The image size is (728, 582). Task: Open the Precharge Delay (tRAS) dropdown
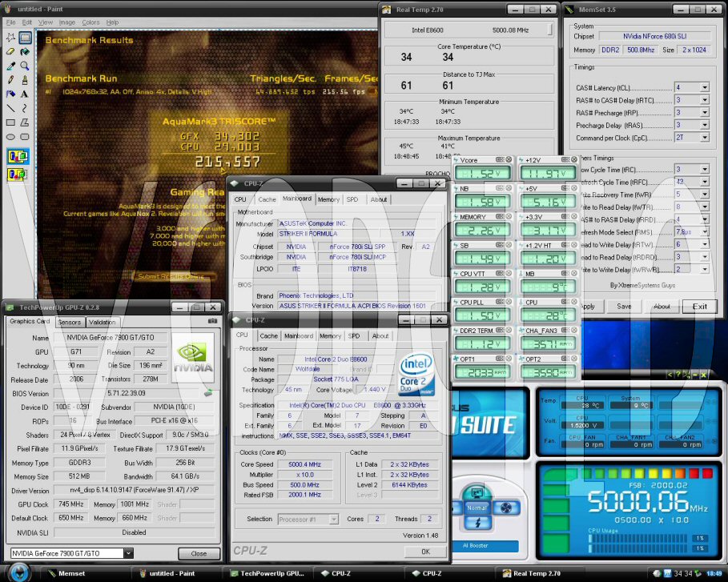click(705, 125)
